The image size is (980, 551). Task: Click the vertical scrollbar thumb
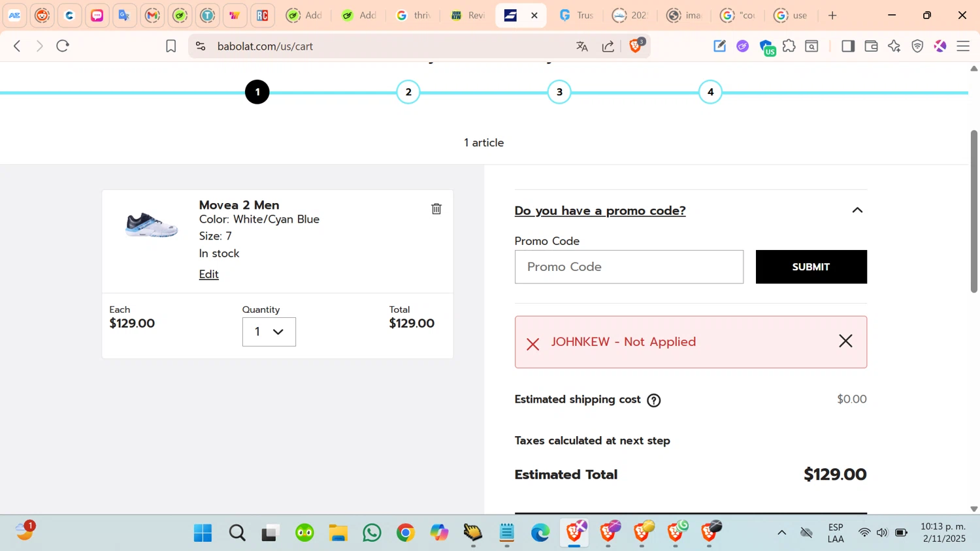tap(973, 211)
